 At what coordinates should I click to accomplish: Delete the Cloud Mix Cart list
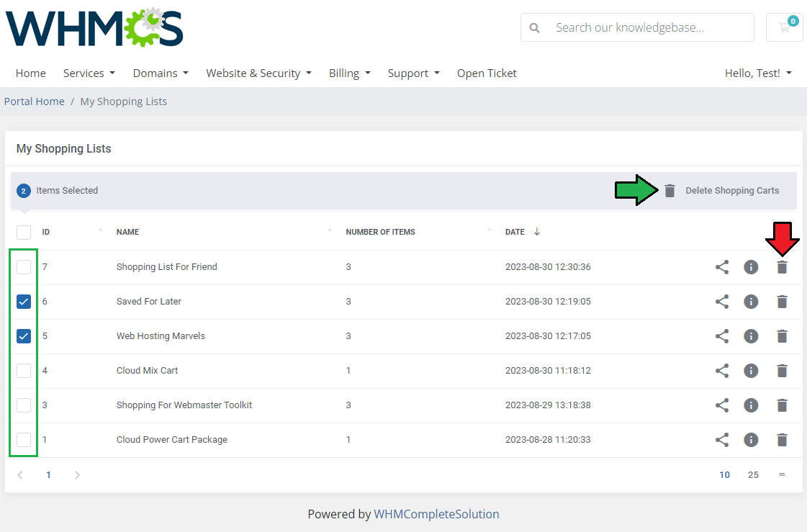click(x=782, y=371)
